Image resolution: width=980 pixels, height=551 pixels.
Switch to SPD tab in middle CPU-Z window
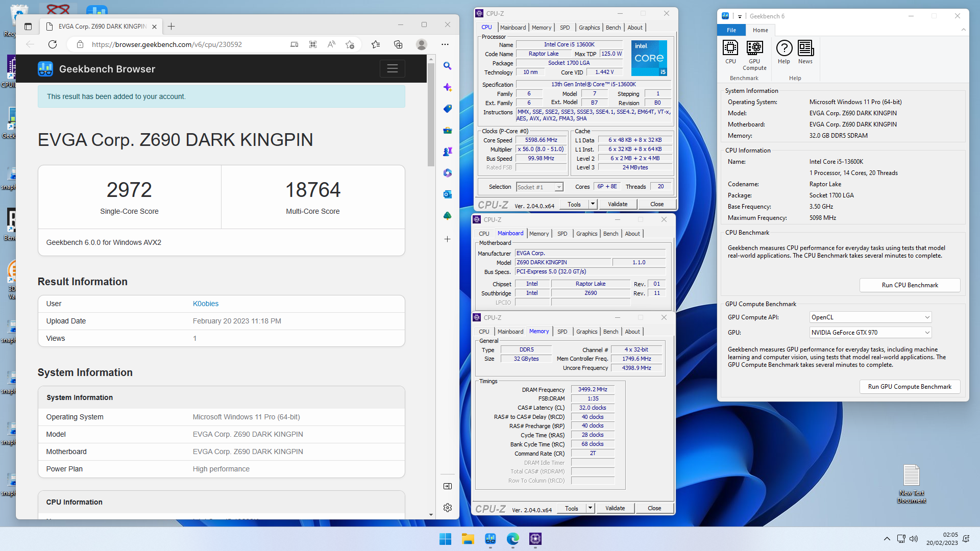point(562,234)
